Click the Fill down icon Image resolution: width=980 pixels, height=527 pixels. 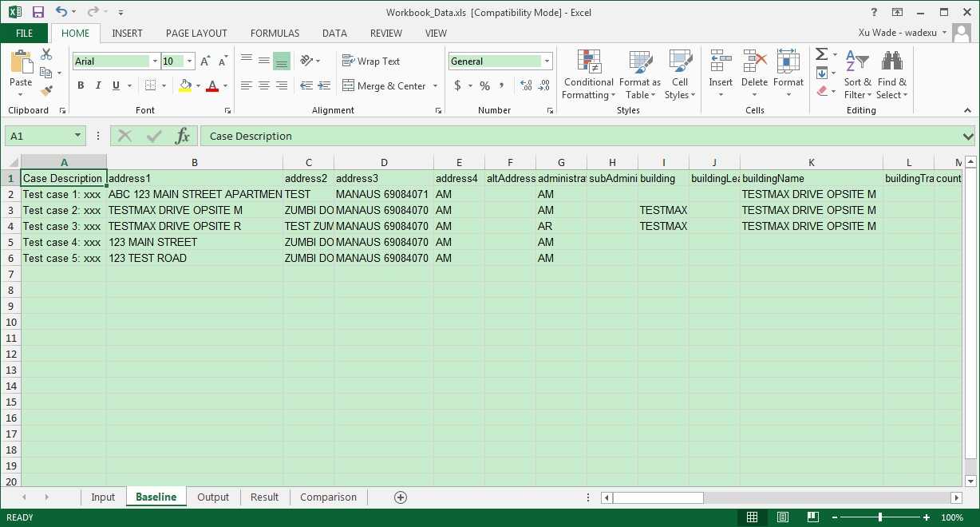coord(822,73)
